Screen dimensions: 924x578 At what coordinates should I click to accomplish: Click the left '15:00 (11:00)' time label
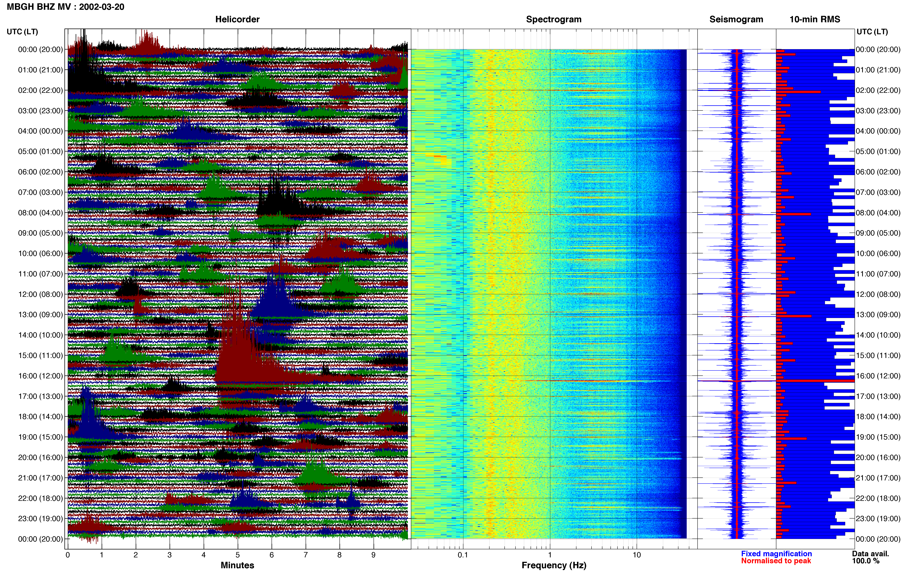coord(41,356)
